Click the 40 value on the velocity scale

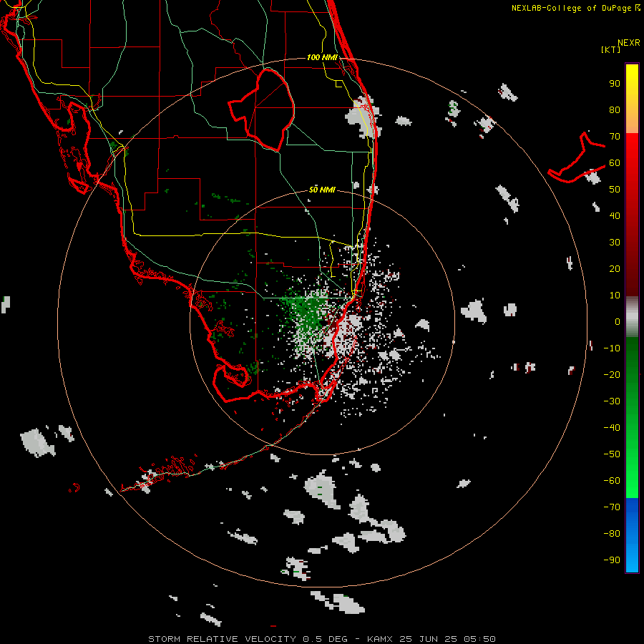point(615,216)
